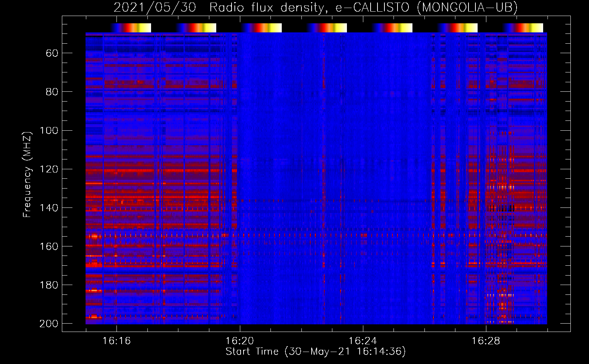Click the first color scale bar at top left
Viewport: 589px width, 364px height.
pos(131,28)
